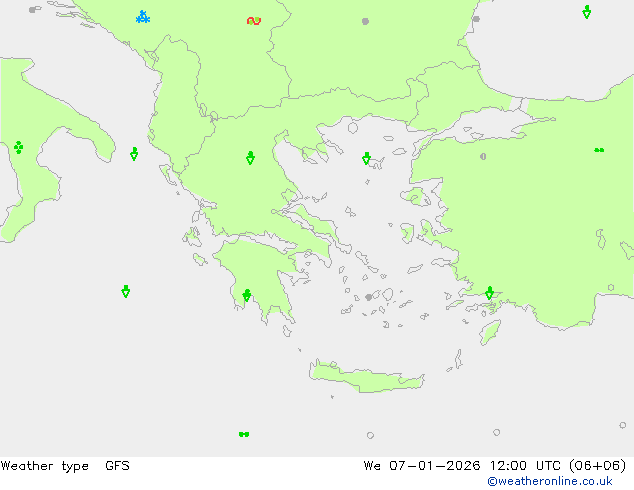Click the shower symbol over the Peloponnese

247,295
